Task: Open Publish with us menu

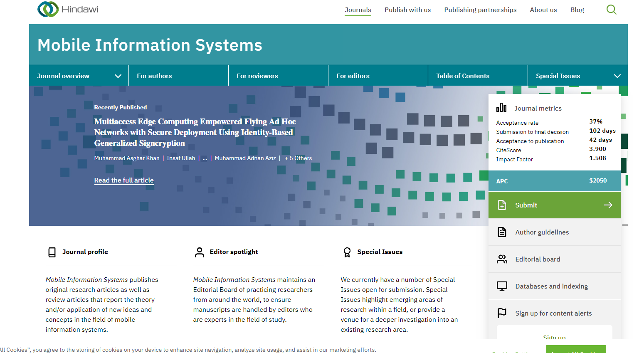Action: pyautogui.click(x=407, y=10)
